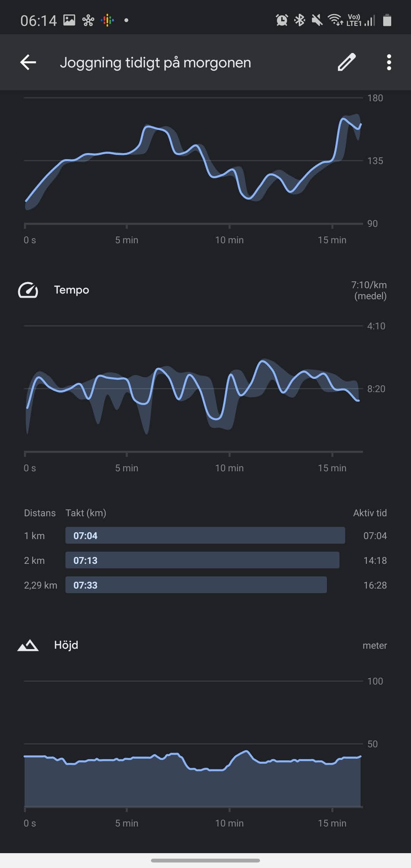Open the three-dot overflow menu

[x=389, y=62]
